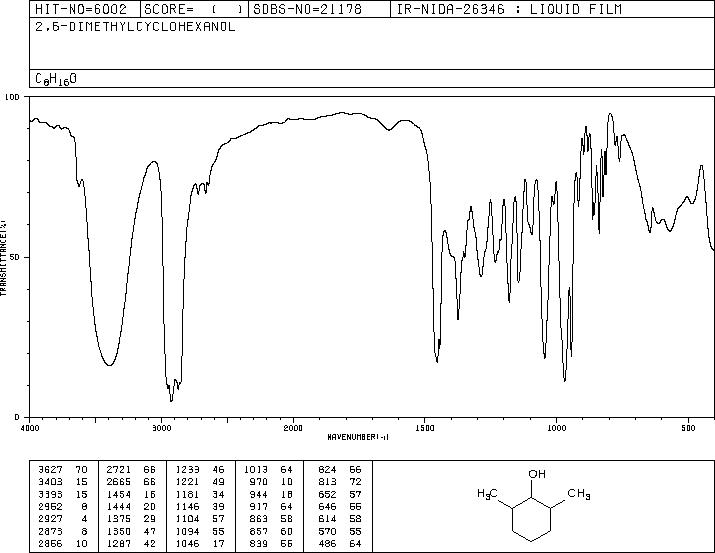Click the 813 value in last table column
Viewport: 715px width, 553px height.
[328, 481]
